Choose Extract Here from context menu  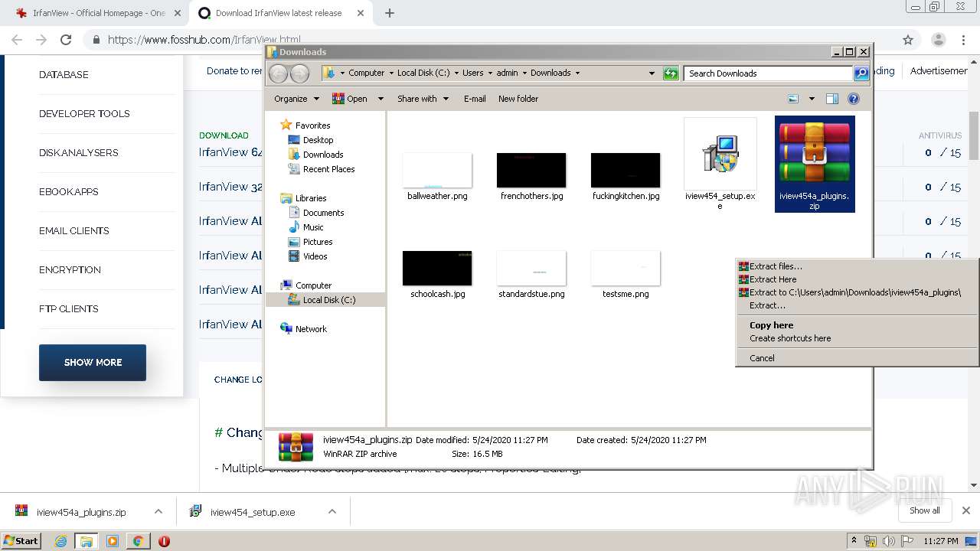click(x=857, y=279)
